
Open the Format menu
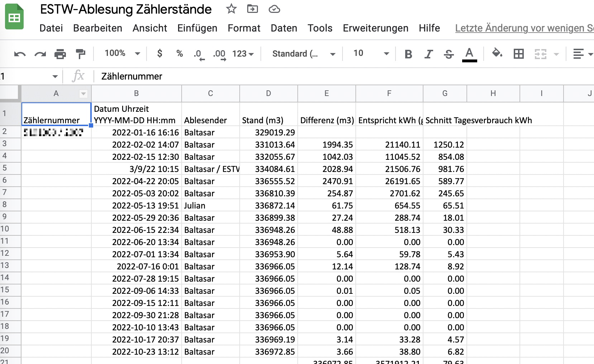244,28
